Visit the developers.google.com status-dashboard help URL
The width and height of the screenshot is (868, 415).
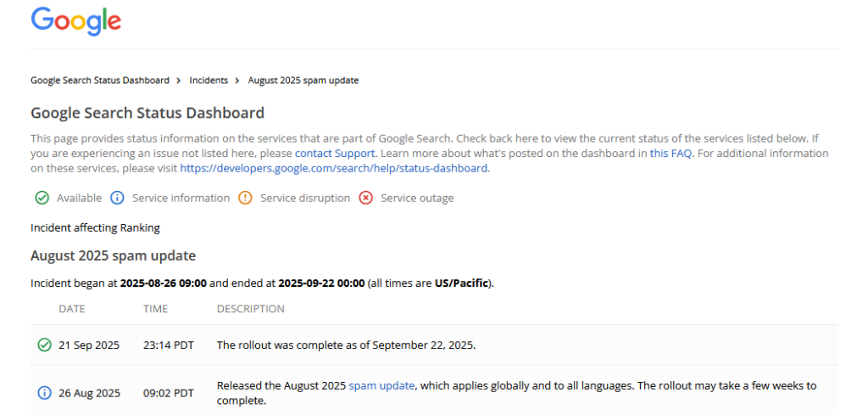click(334, 168)
